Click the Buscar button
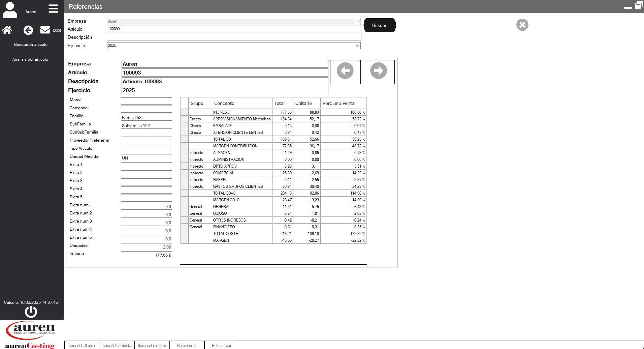The width and height of the screenshot is (644, 349). [379, 25]
